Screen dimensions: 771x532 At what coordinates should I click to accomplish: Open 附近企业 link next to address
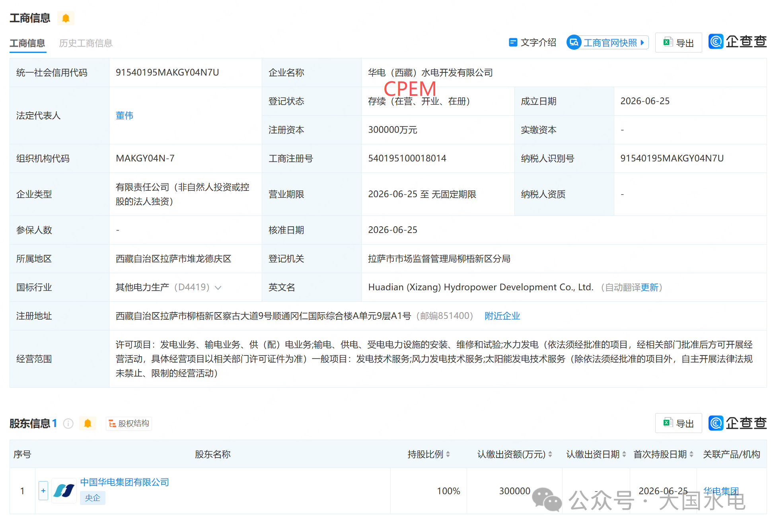502,316
